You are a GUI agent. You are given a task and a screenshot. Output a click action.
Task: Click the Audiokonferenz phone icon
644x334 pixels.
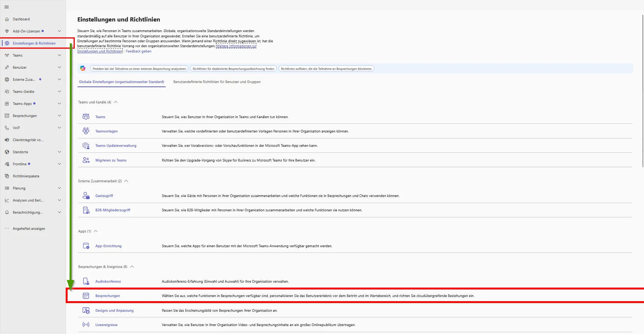point(86,281)
